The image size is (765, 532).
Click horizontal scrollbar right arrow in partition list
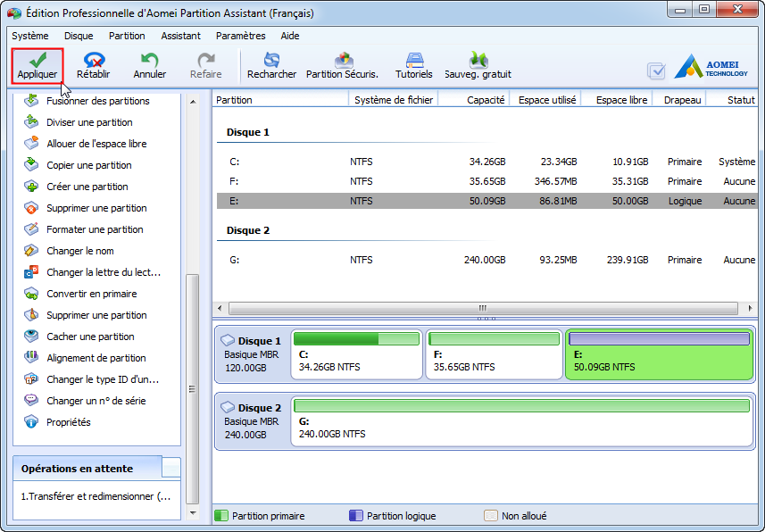[750, 309]
